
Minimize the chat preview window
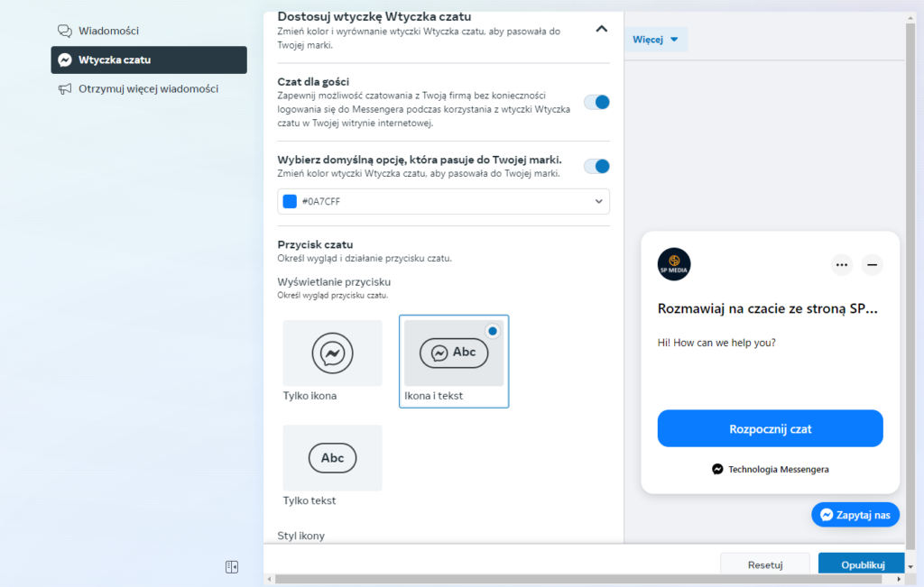coord(872,265)
